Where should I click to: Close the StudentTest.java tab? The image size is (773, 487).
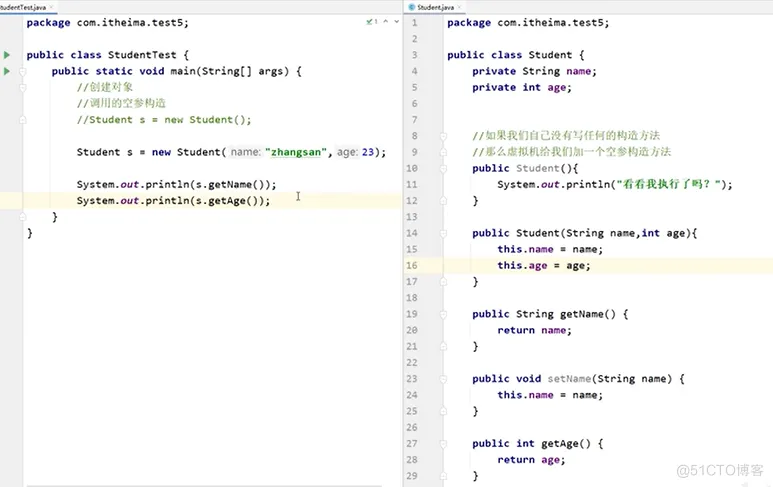tap(51, 7)
